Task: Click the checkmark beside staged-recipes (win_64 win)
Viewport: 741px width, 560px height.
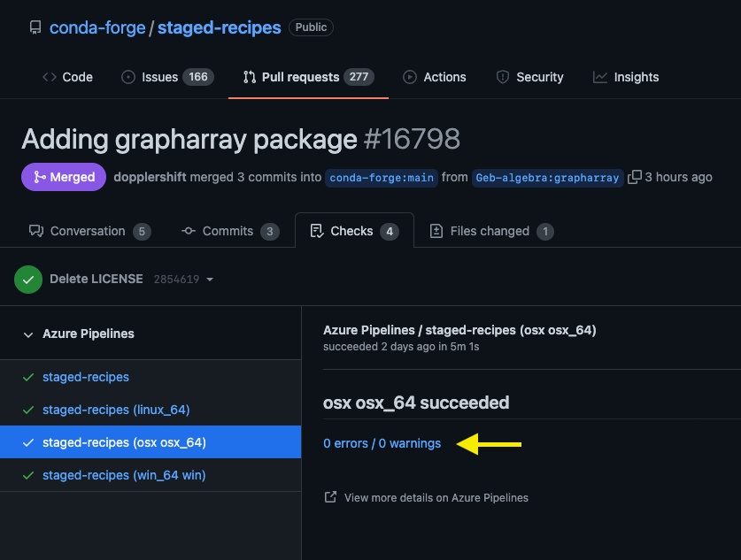Action: pos(28,475)
